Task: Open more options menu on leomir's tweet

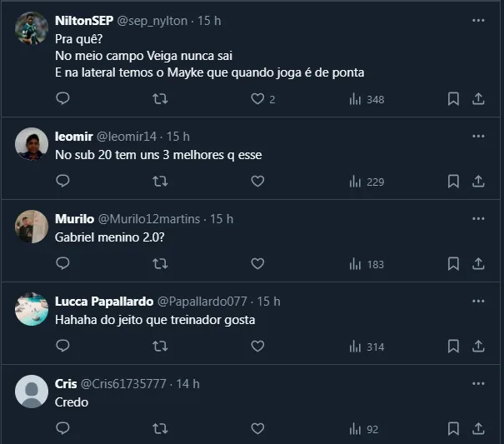Action: 478,136
